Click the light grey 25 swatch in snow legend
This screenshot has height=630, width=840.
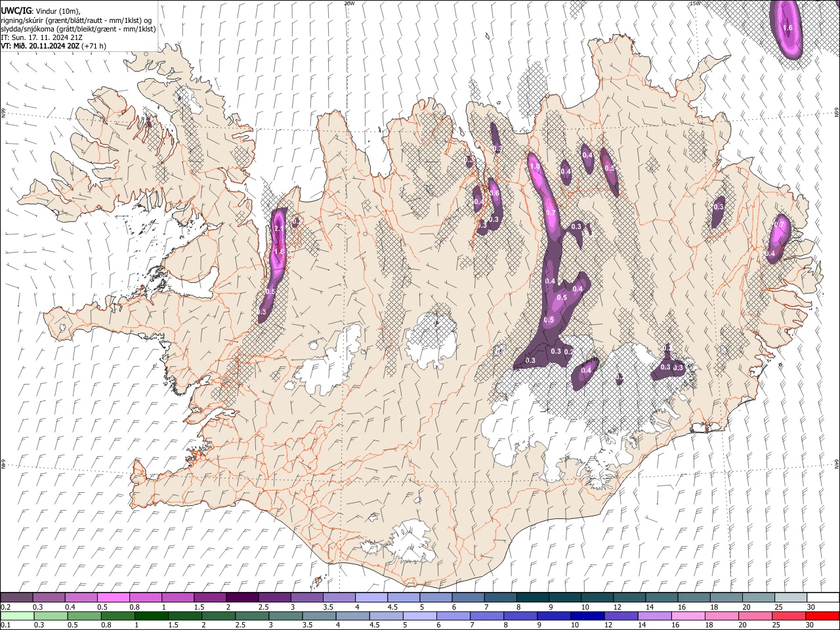pyautogui.click(x=790, y=598)
